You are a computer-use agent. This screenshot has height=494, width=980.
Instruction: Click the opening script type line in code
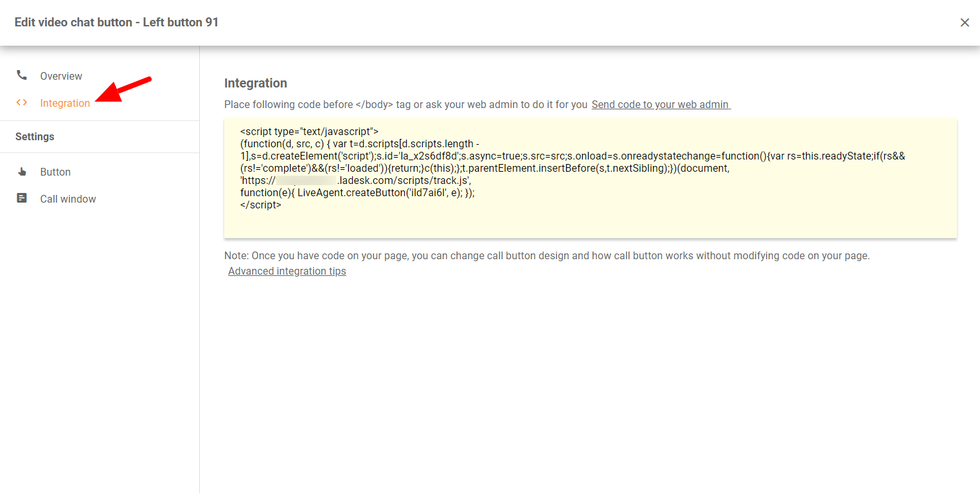tap(309, 131)
